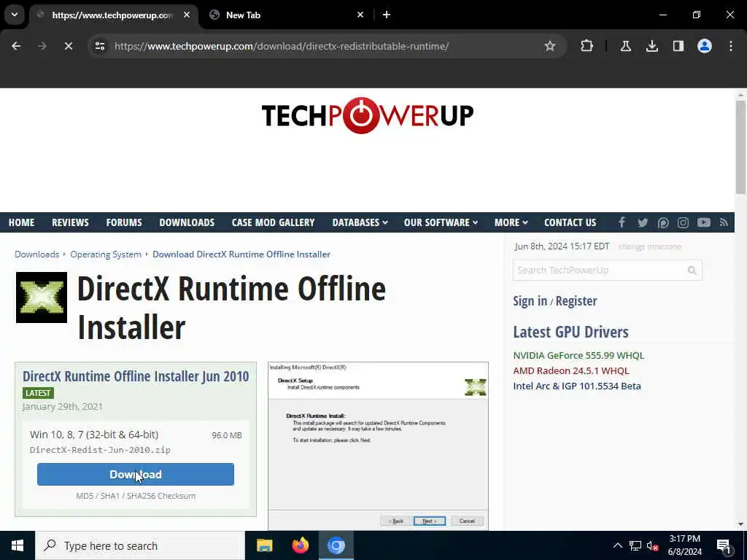
Task: Open TechPowerUp YouTube icon
Action: click(704, 222)
